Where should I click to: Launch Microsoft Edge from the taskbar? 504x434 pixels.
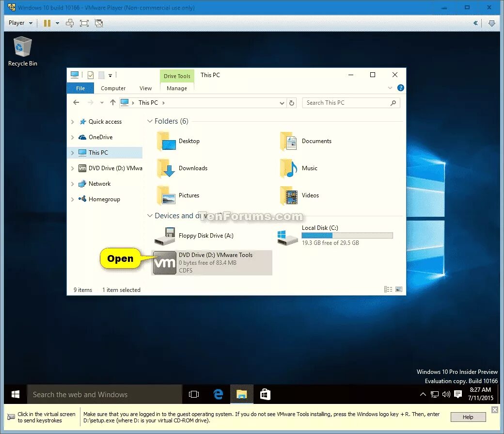coord(218,394)
